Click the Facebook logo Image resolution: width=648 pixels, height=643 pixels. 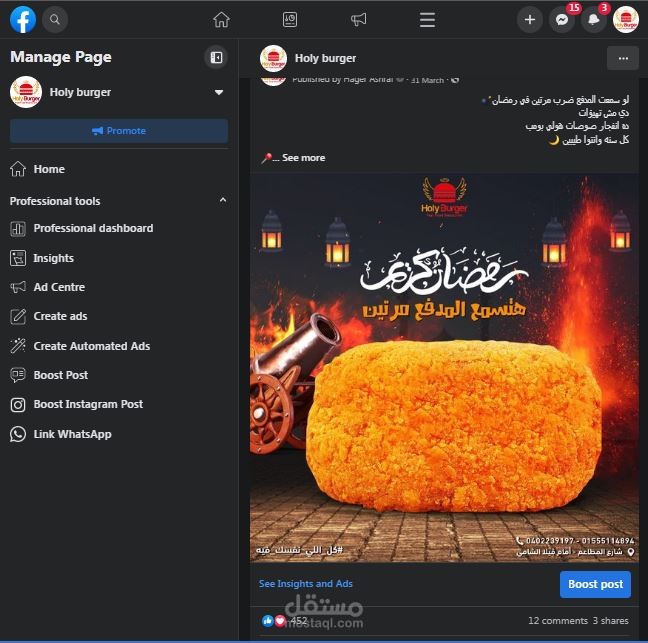pos(23,20)
